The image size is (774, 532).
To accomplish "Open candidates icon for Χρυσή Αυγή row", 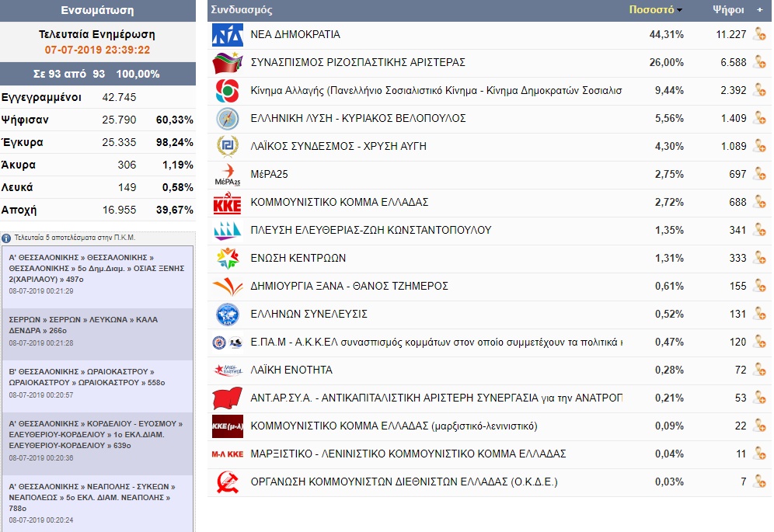I will pyautogui.click(x=759, y=146).
